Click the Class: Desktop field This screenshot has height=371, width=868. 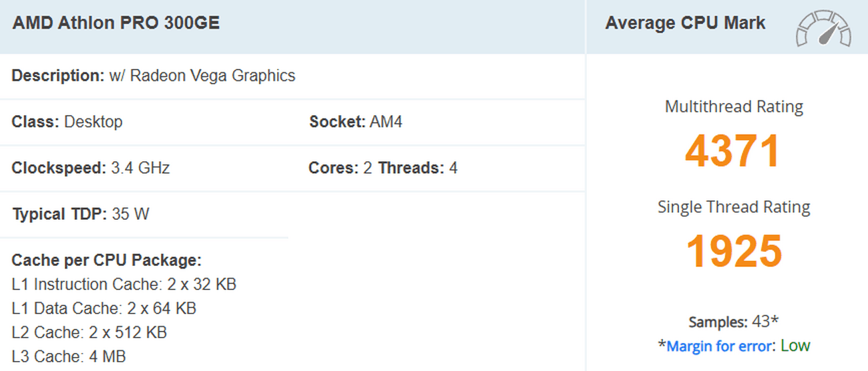point(67,122)
